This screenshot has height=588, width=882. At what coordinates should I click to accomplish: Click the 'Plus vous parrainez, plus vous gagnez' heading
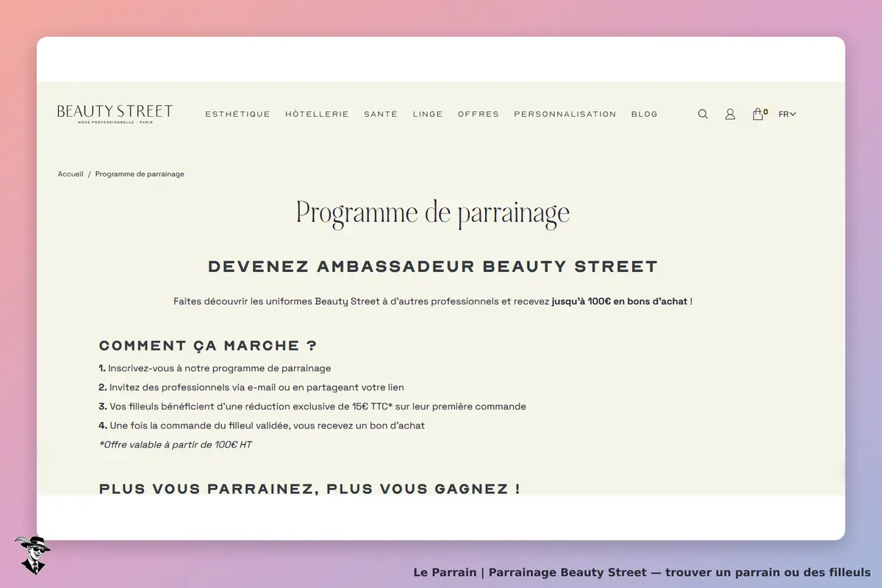[x=309, y=489]
